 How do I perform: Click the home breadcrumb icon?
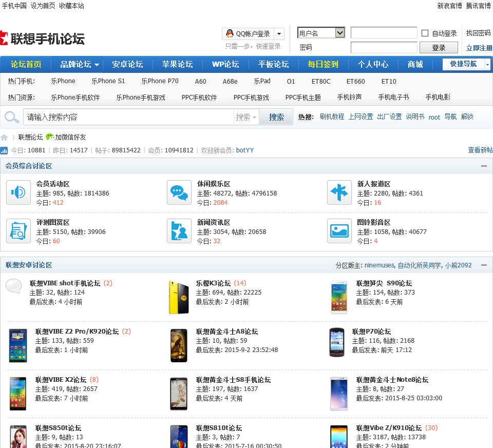pyautogui.click(x=5, y=138)
